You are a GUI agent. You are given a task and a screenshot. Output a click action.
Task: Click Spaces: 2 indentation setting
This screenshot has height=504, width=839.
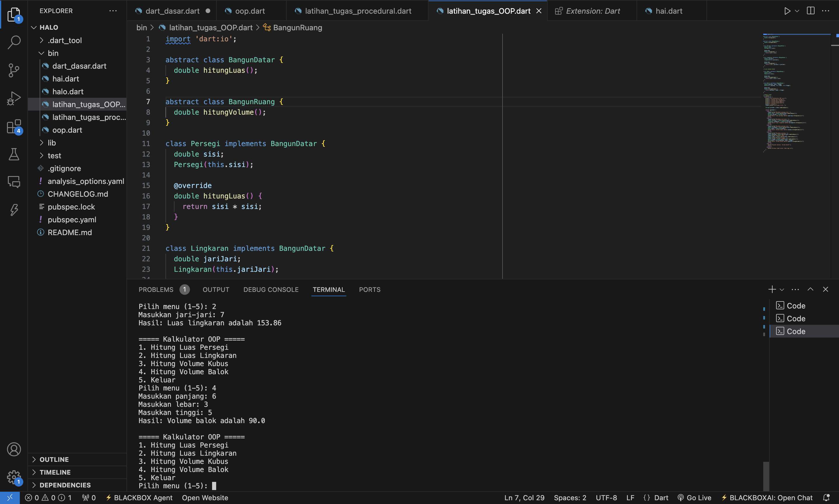coord(570,498)
